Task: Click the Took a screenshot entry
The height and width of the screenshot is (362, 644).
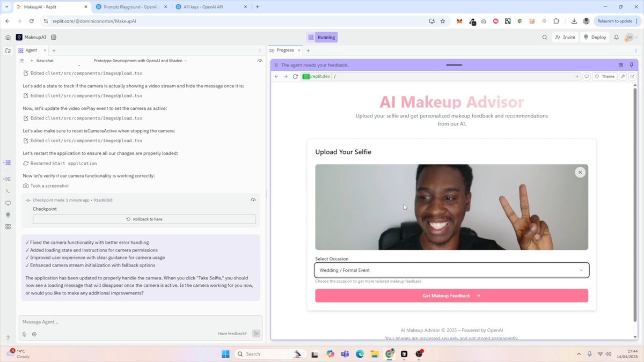Action: pos(46,186)
